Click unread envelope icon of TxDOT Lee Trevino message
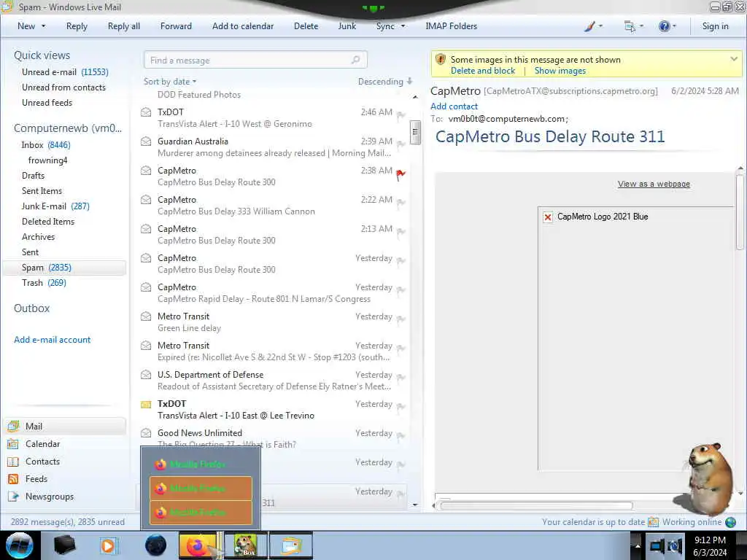Image resolution: width=747 pixels, height=560 pixels. (146, 404)
